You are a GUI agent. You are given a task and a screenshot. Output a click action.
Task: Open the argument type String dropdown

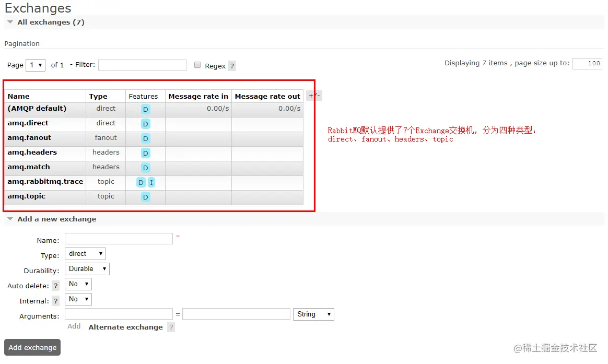(x=314, y=314)
